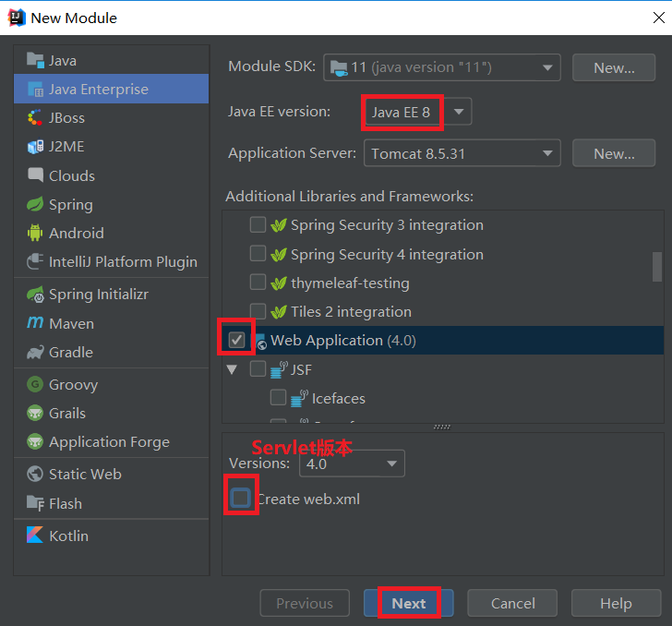672x626 pixels.
Task: Click the thymeleaf-testing leaf icon
Action: 279,283
